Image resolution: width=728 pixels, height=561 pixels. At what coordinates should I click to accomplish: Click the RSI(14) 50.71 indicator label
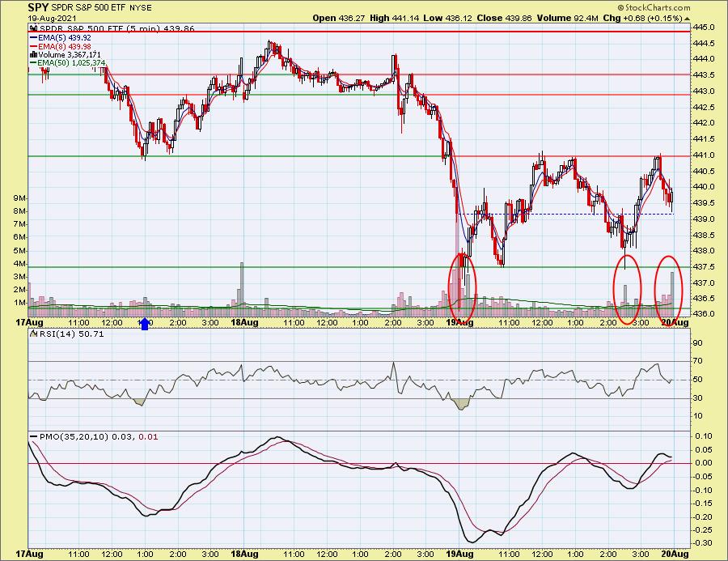tap(71, 334)
